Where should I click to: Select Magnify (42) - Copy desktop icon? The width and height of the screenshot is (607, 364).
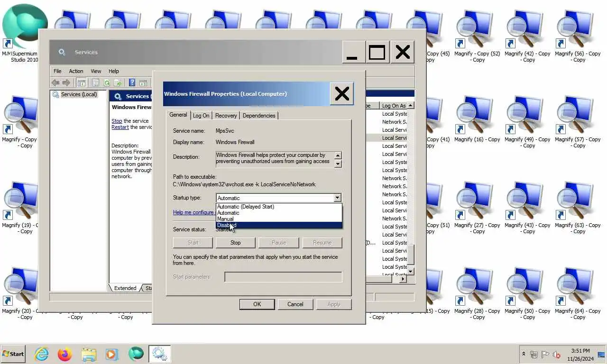(x=527, y=36)
